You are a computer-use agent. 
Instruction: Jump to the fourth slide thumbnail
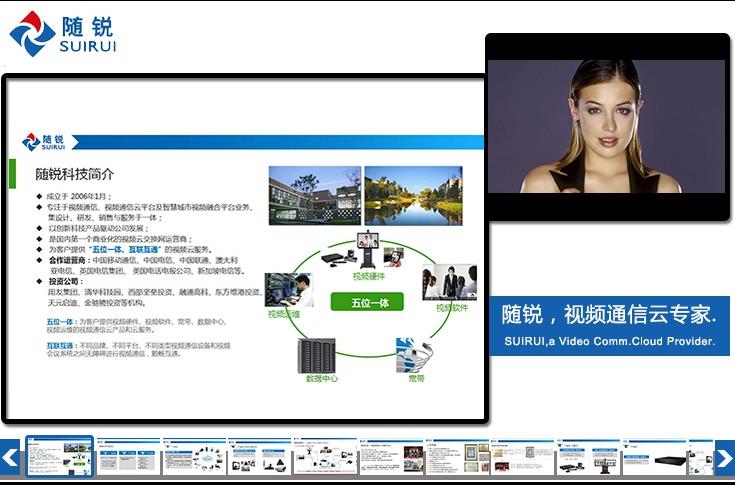[x=259, y=457]
